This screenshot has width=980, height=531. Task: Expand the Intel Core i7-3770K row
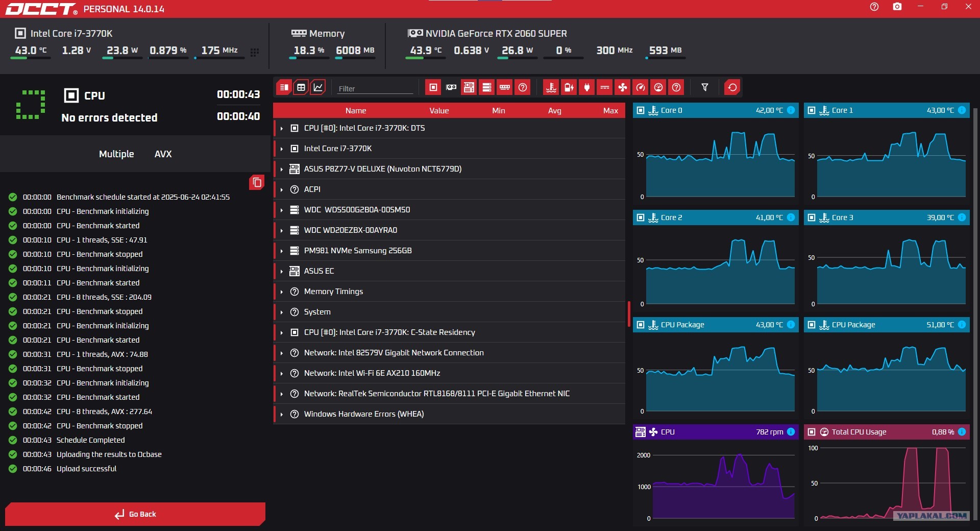pos(281,149)
